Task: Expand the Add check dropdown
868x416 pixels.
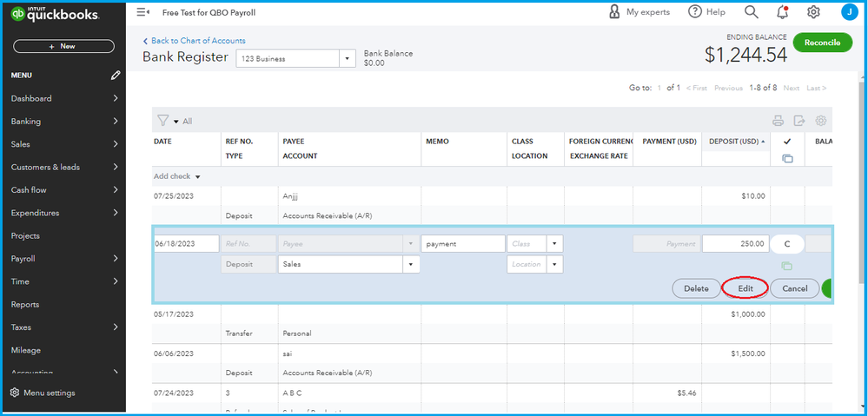Action: pyautogui.click(x=197, y=176)
